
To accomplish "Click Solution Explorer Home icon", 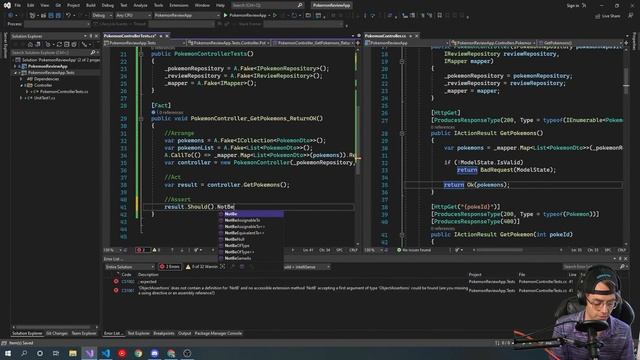I will tap(30, 44).
